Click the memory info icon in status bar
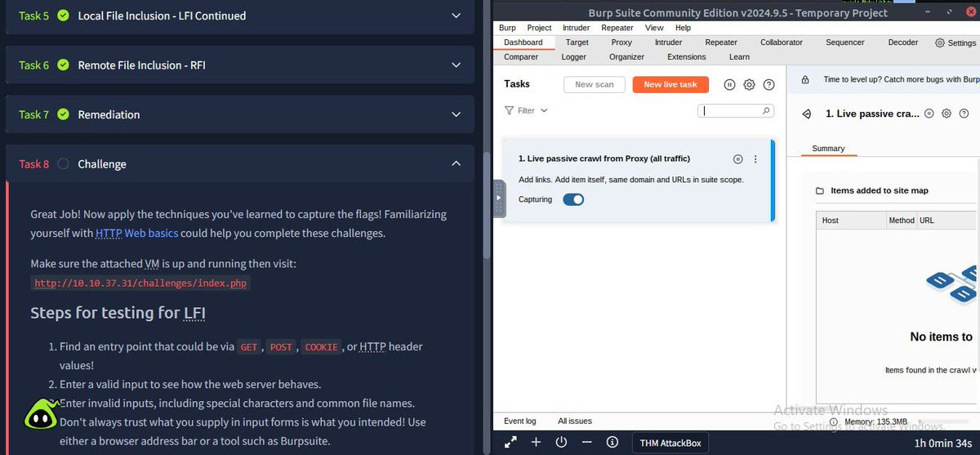The height and width of the screenshot is (455, 980). [x=834, y=422]
